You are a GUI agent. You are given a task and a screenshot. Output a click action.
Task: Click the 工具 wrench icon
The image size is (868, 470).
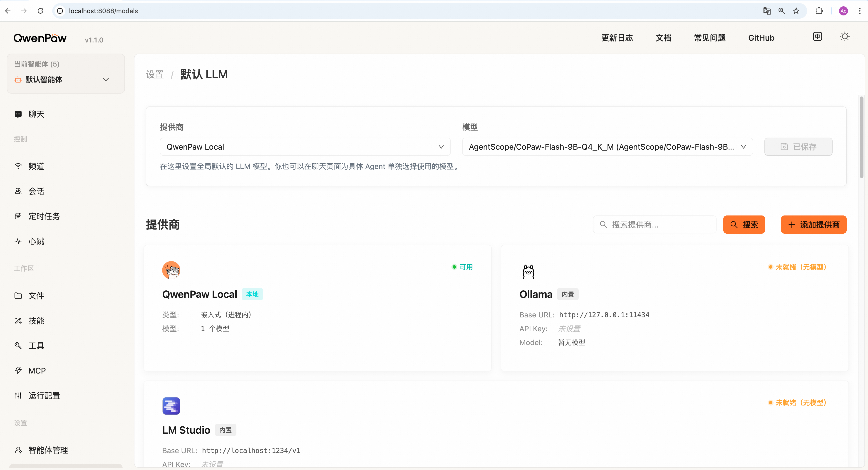click(x=18, y=345)
